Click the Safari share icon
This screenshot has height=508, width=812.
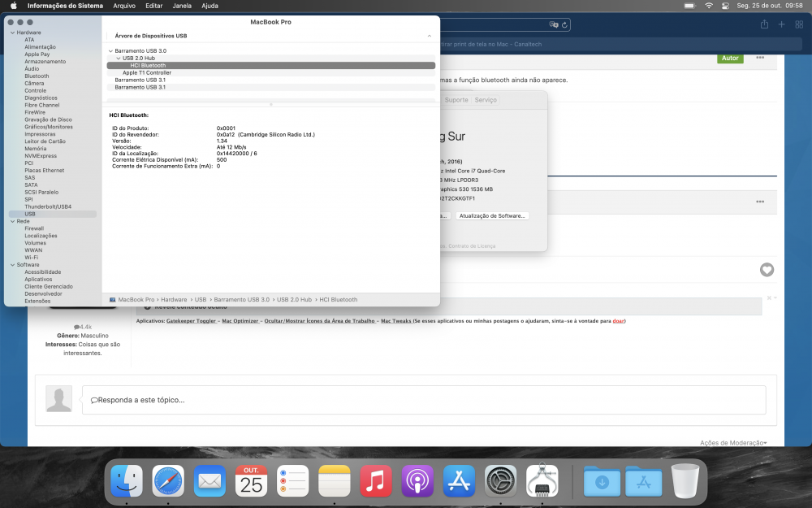[764, 24]
